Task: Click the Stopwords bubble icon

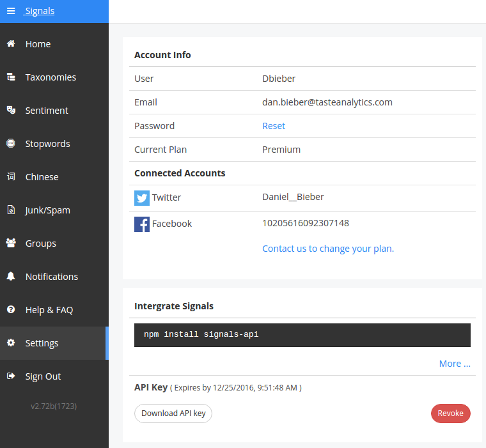Action: 11,143
